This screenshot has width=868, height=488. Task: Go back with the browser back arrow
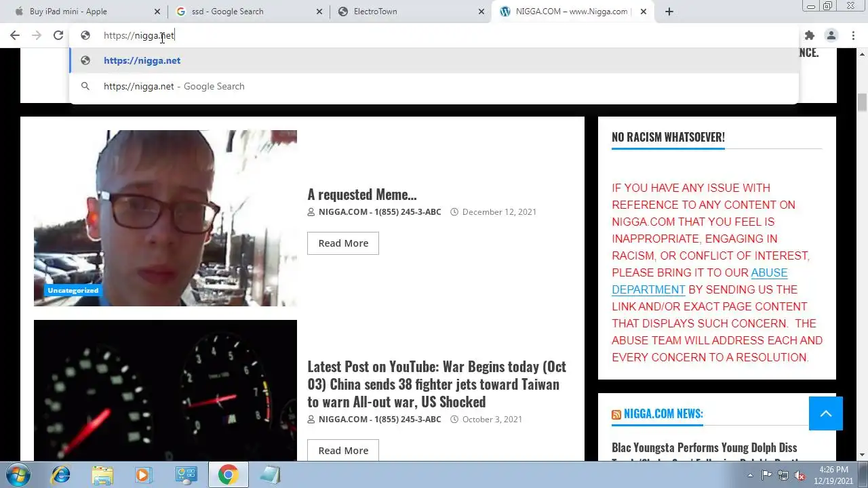coord(14,35)
